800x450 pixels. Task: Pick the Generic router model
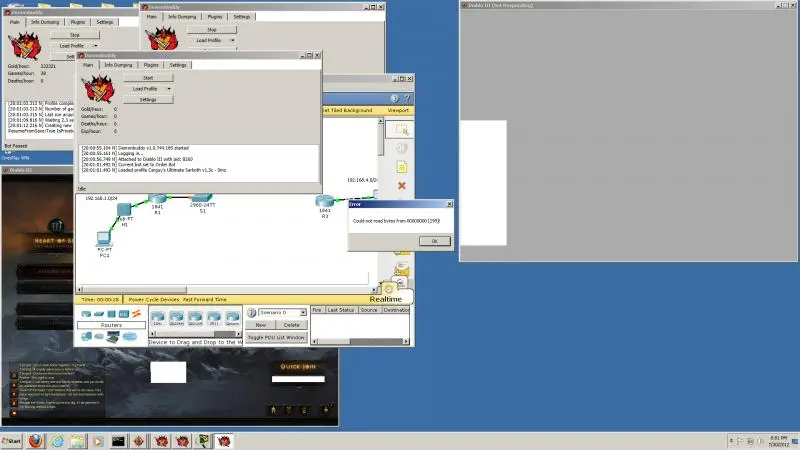[232, 319]
